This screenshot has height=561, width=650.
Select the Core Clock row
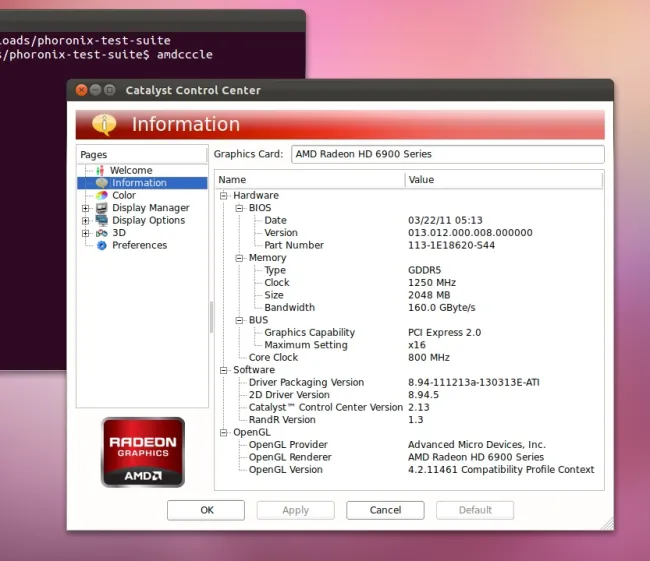point(409,357)
